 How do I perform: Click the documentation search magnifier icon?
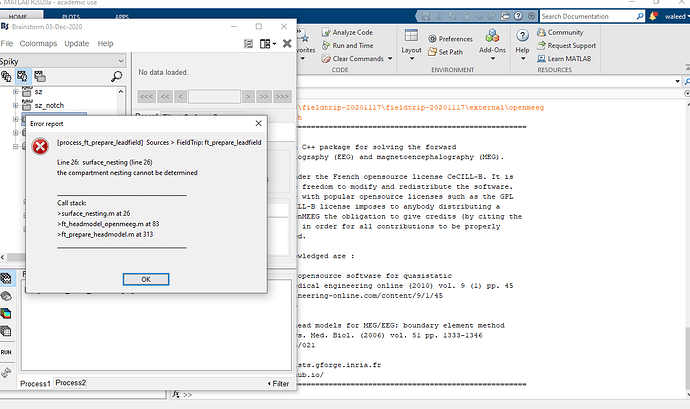click(640, 16)
